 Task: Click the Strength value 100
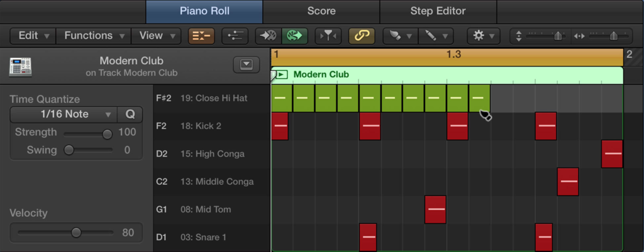pyautogui.click(x=127, y=132)
